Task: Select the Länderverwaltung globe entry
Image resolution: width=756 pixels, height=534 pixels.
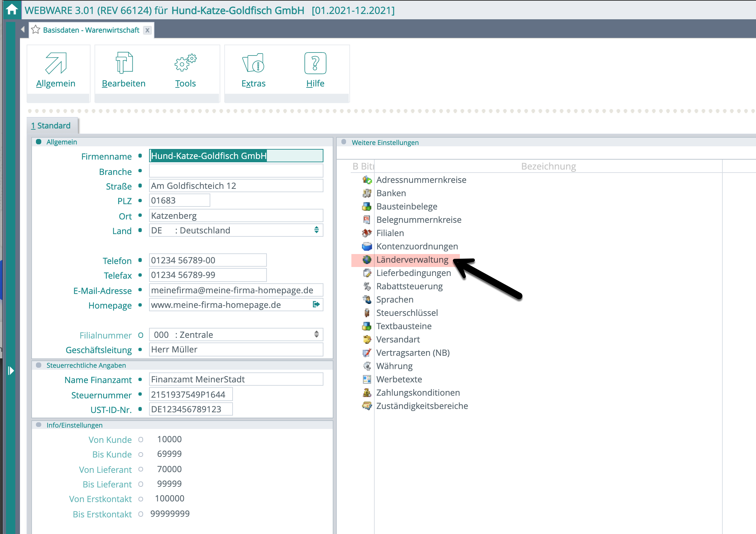Action: click(412, 260)
